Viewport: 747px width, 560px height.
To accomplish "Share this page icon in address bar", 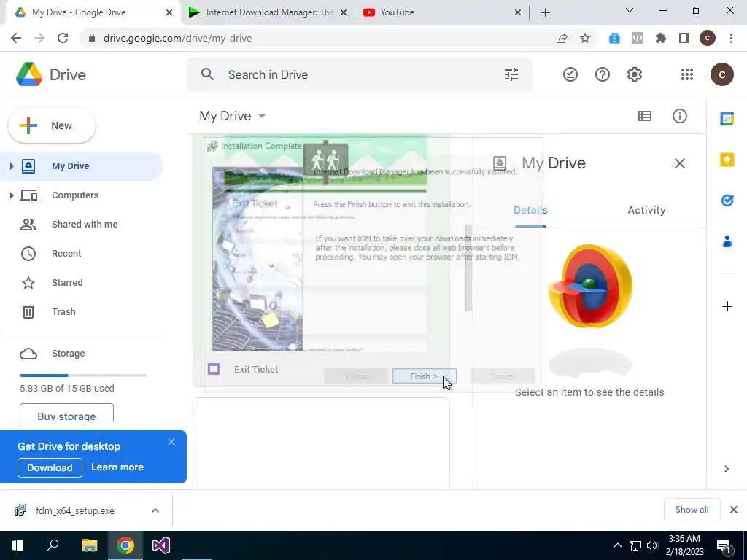I will click(x=562, y=38).
